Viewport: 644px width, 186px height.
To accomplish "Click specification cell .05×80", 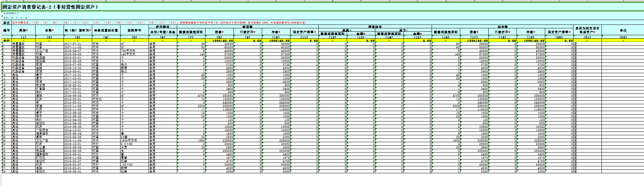I will coord(134,165).
